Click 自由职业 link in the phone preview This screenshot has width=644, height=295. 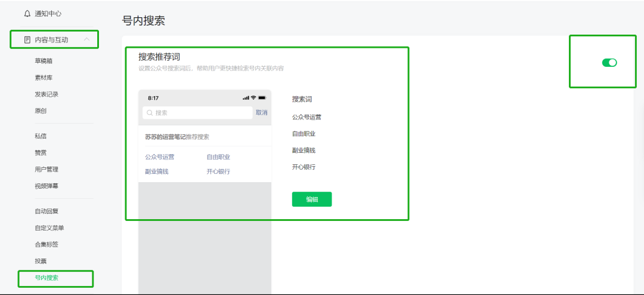tap(218, 157)
